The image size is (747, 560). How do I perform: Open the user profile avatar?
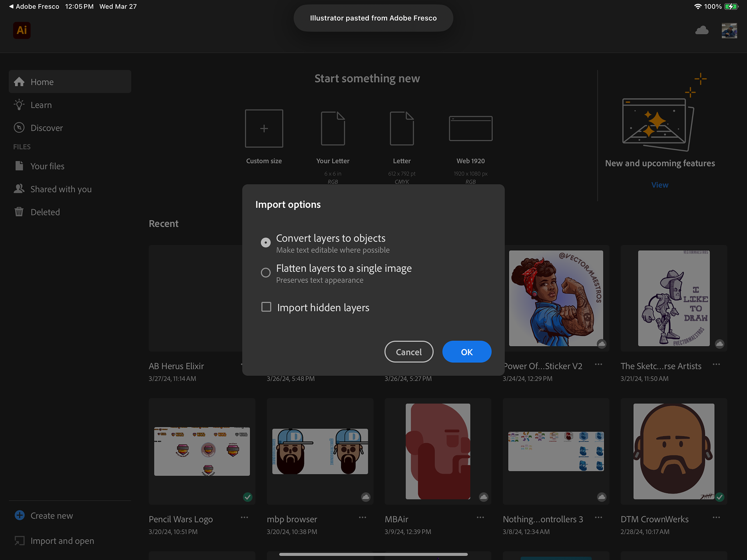coord(729,30)
